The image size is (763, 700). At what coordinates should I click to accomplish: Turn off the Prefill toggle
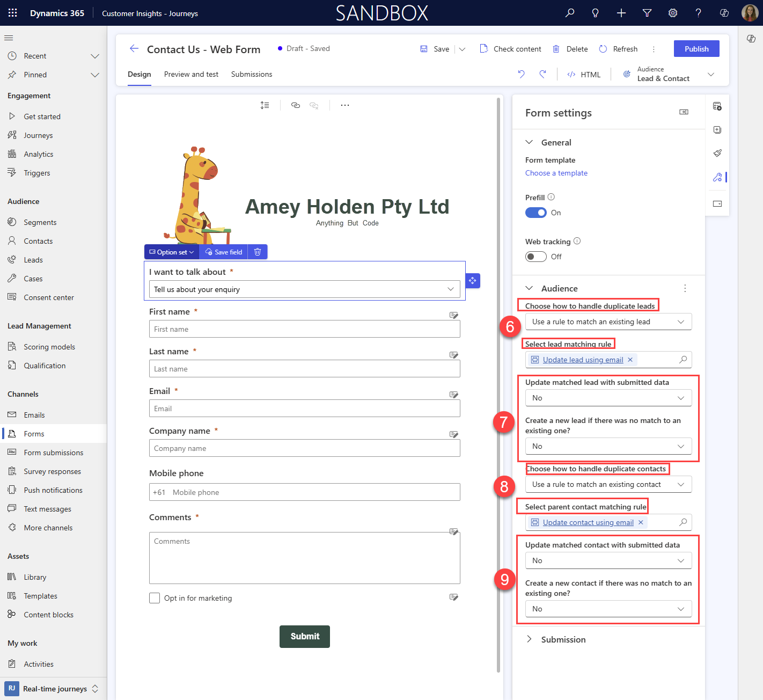click(536, 213)
